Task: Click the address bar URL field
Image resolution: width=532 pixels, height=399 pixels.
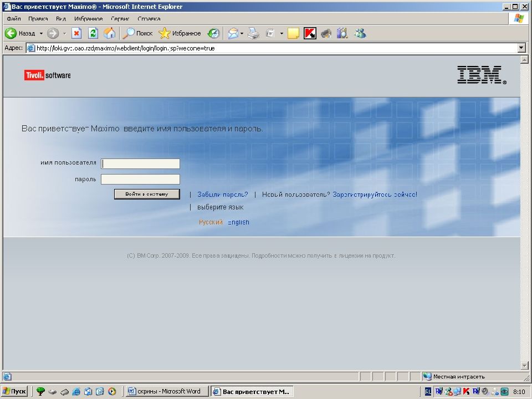Action: pyautogui.click(x=272, y=48)
